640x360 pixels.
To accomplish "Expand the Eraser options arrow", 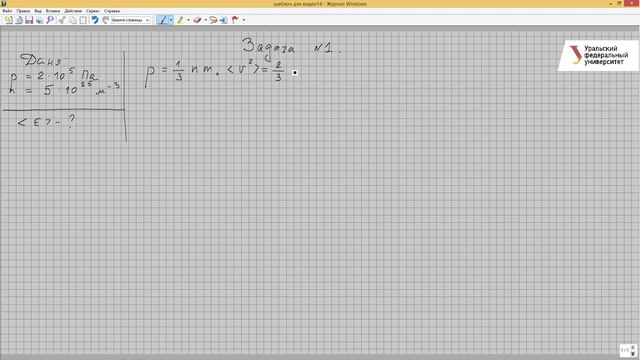I will pos(205,20).
